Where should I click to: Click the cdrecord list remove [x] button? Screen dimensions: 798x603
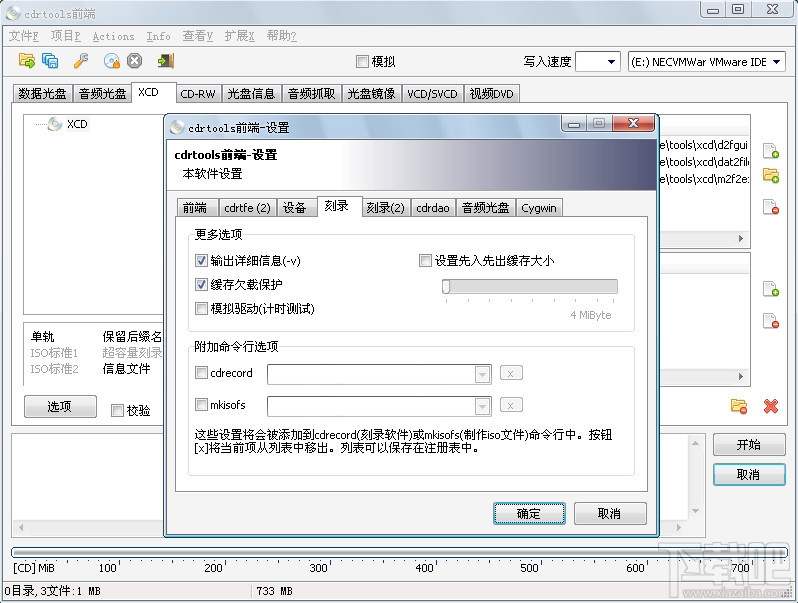pos(511,374)
